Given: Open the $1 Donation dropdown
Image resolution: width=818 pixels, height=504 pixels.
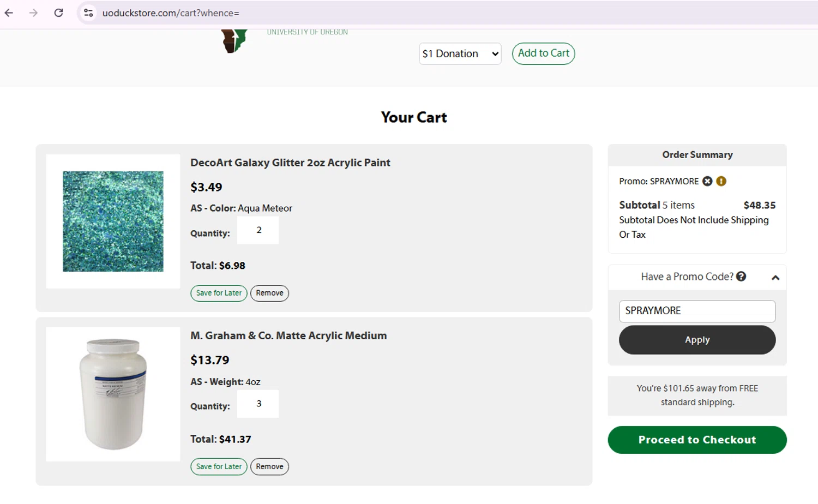Looking at the screenshot, I should 460,53.
